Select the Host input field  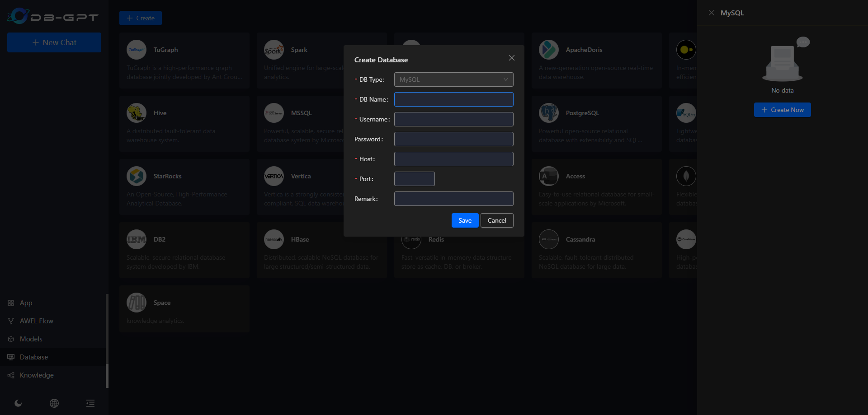(453, 159)
